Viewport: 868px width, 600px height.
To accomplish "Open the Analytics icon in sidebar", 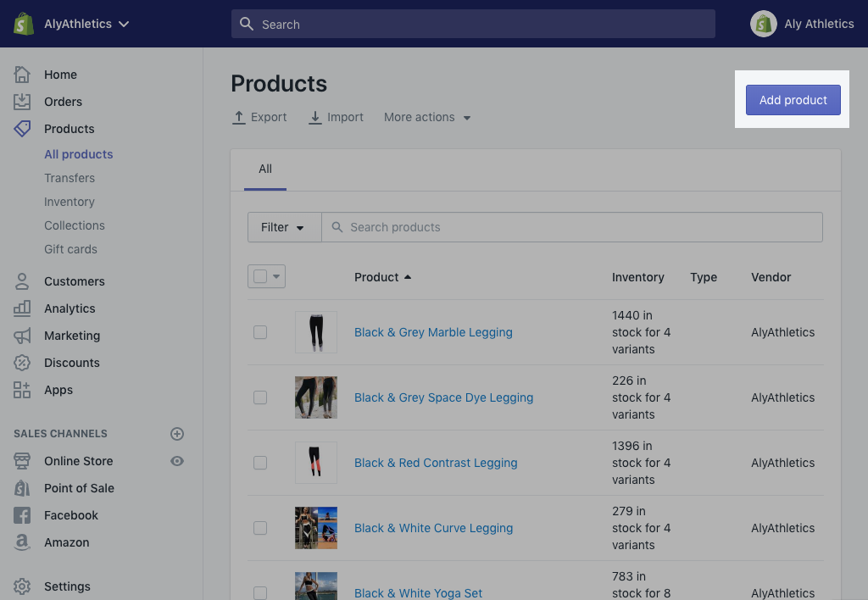I will pyautogui.click(x=24, y=308).
